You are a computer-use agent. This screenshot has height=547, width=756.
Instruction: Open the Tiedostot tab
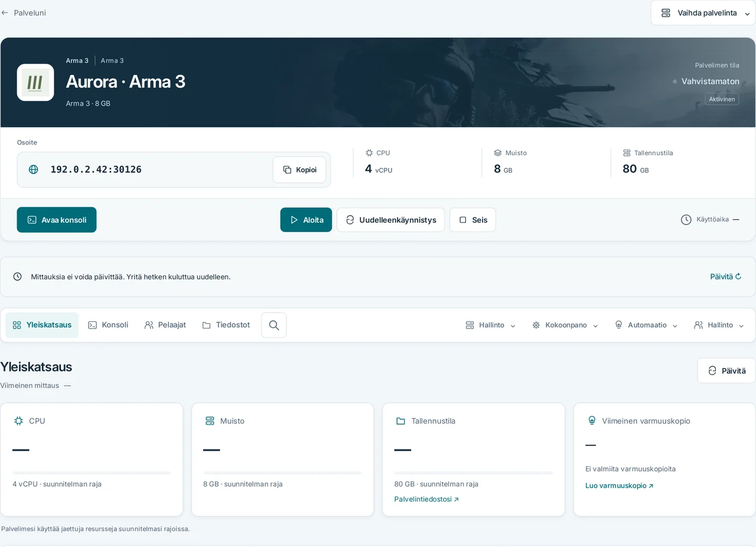[226, 325]
